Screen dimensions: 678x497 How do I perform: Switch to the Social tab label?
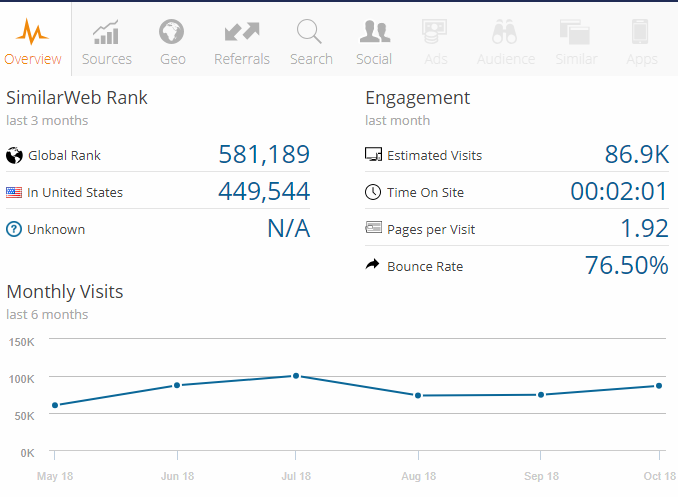click(x=374, y=59)
